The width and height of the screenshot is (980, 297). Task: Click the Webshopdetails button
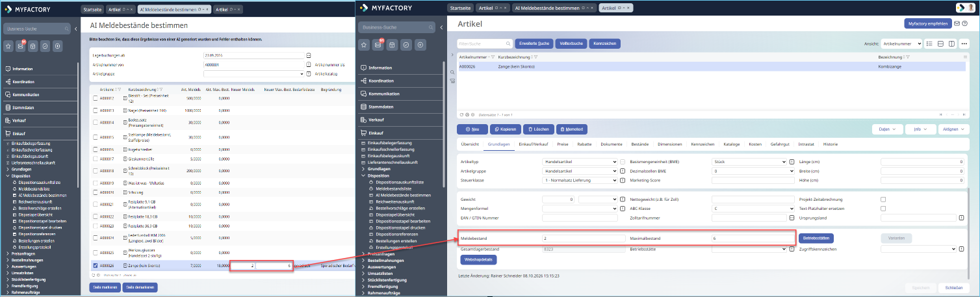coord(477,259)
